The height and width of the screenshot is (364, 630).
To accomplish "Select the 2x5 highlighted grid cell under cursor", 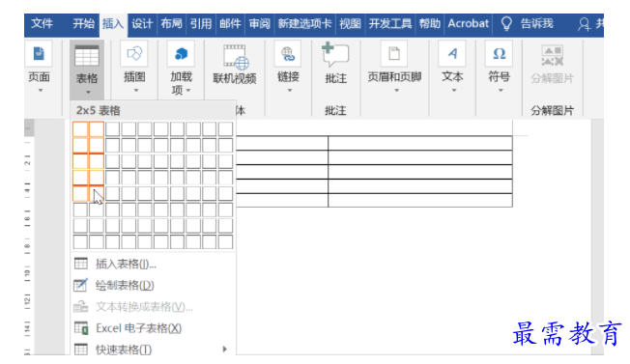I will (97, 193).
